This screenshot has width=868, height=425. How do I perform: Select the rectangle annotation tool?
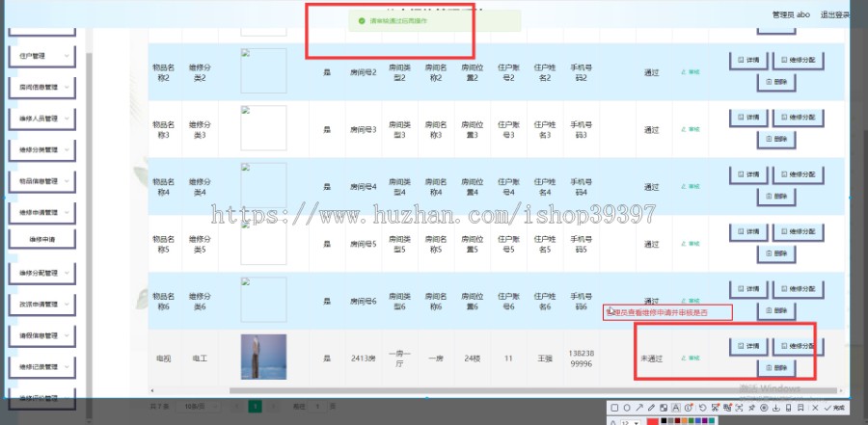(x=614, y=408)
